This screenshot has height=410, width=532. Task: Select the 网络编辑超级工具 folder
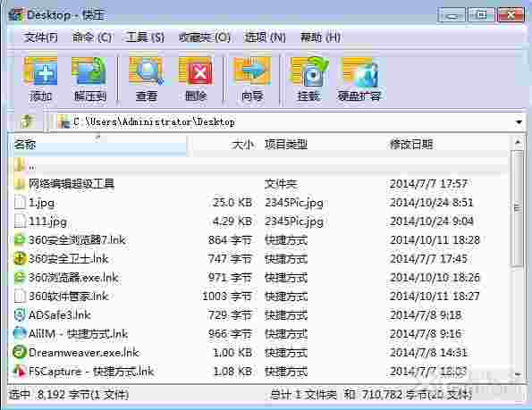pyautogui.click(x=260, y=184)
